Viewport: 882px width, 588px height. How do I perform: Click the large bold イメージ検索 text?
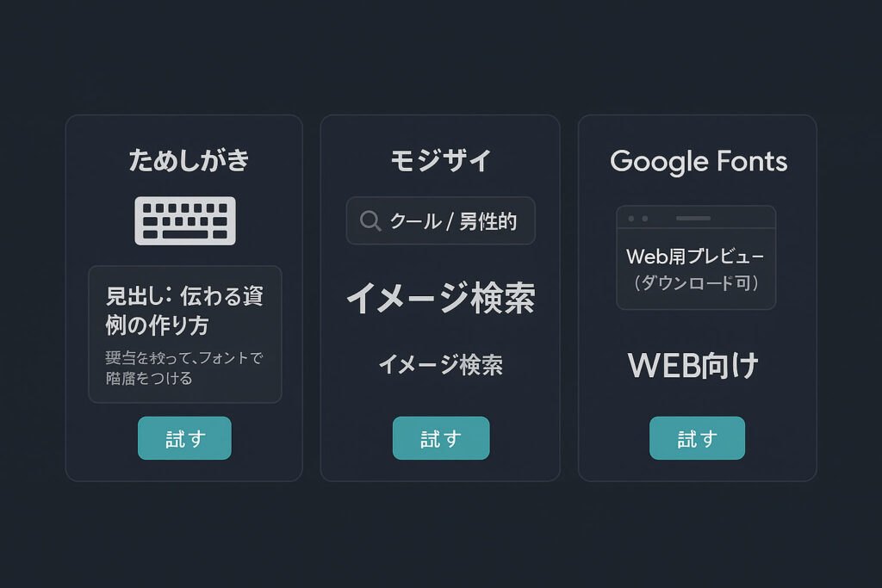[x=441, y=298]
